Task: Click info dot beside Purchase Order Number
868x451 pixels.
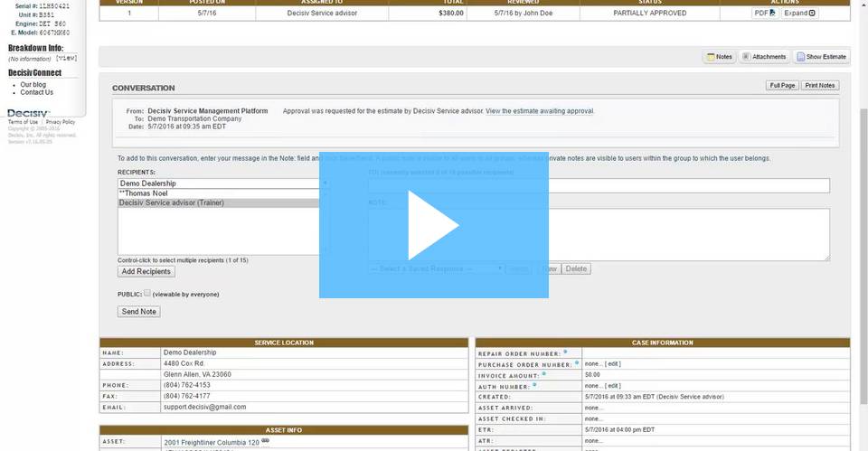Action: 577,363
